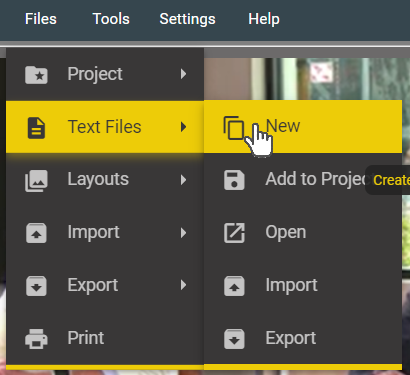Choose Export label in Text Files submenu
This screenshot has width=410, height=375.
[291, 338]
